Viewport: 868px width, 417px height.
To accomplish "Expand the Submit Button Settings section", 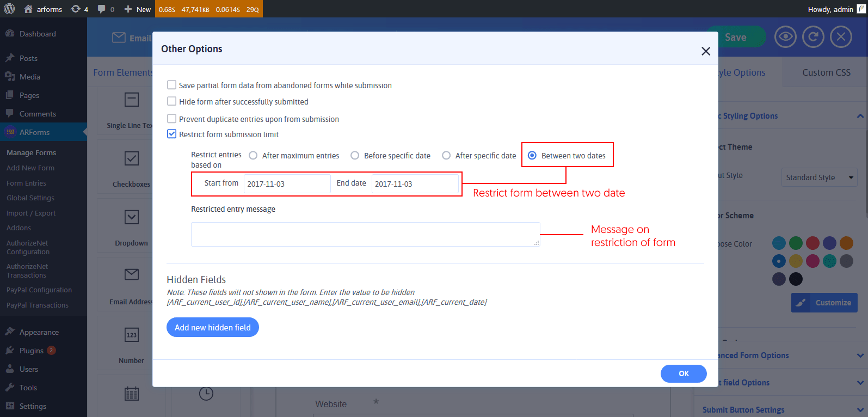I will [860, 410].
